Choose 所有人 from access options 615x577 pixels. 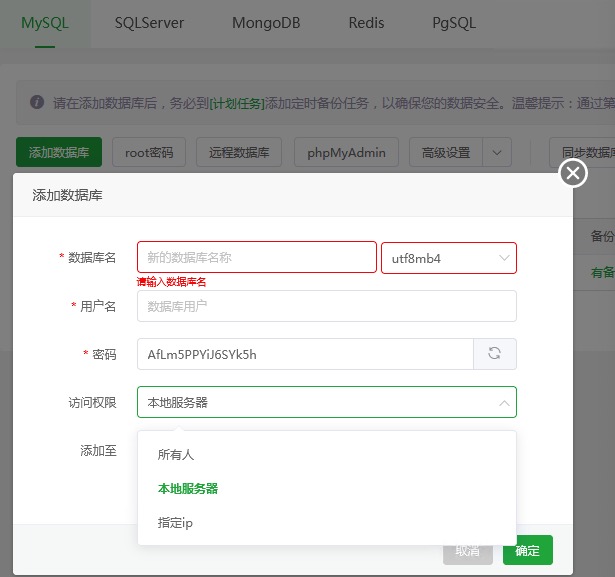click(327, 455)
